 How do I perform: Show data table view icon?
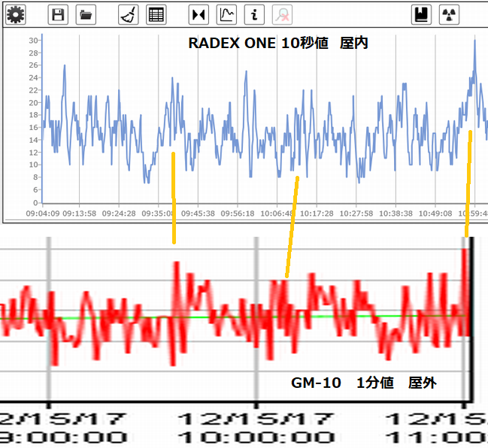[156, 14]
